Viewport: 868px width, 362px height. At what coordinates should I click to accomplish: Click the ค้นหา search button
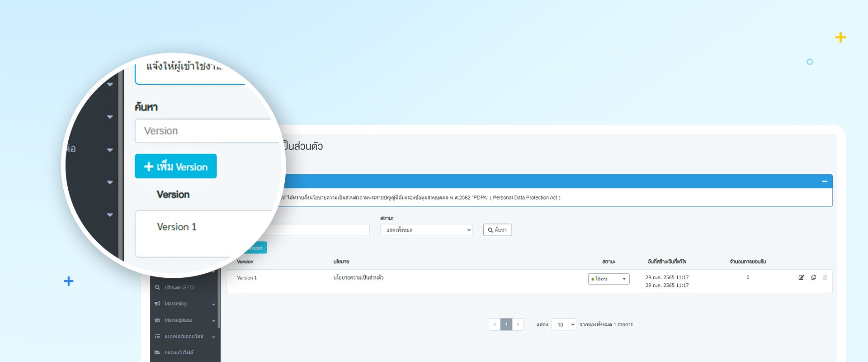point(497,230)
